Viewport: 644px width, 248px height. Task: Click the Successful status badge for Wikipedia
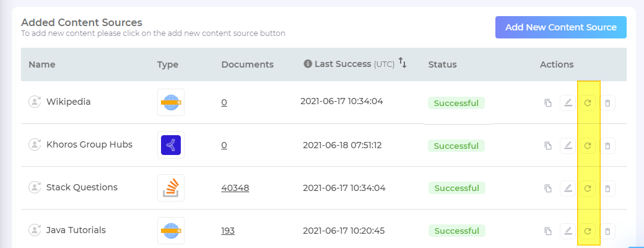coord(456,103)
